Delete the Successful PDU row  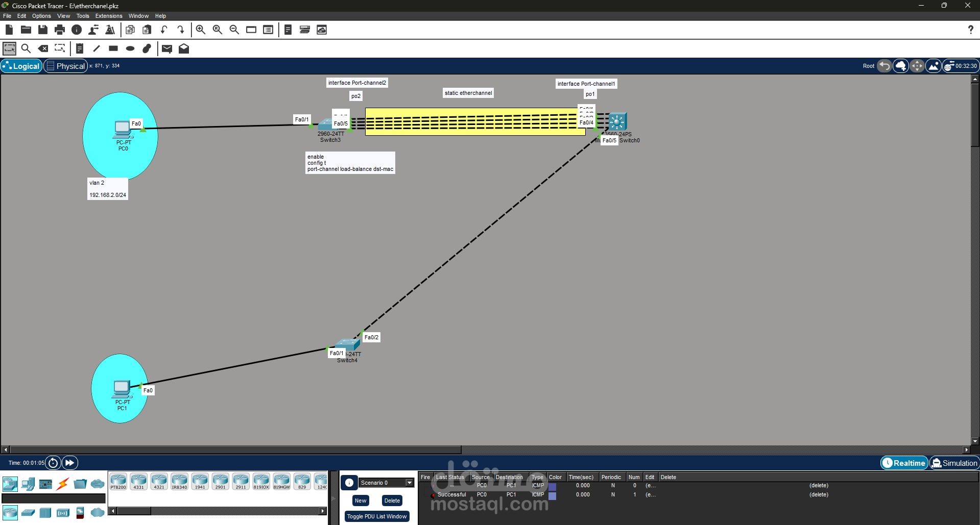tap(819, 494)
